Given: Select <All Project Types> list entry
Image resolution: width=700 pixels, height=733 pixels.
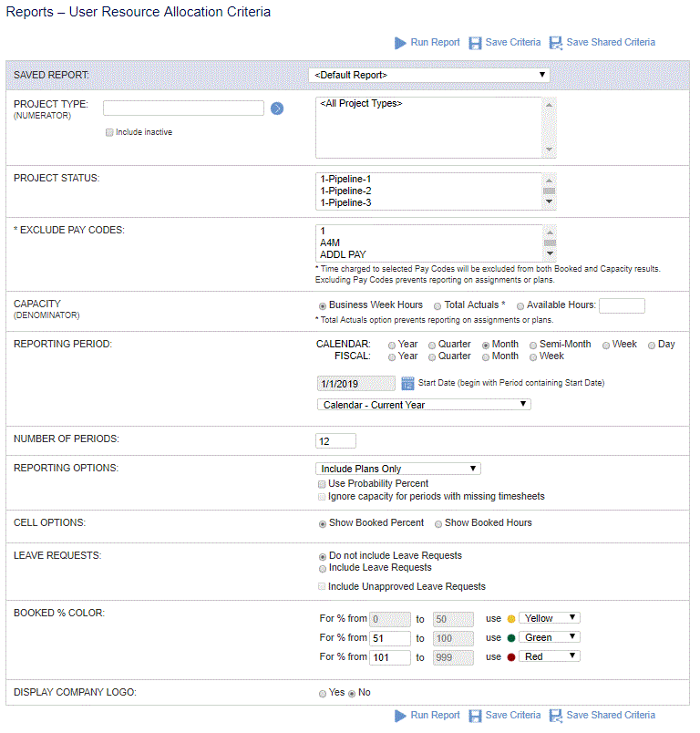Looking at the screenshot, I should (361, 103).
